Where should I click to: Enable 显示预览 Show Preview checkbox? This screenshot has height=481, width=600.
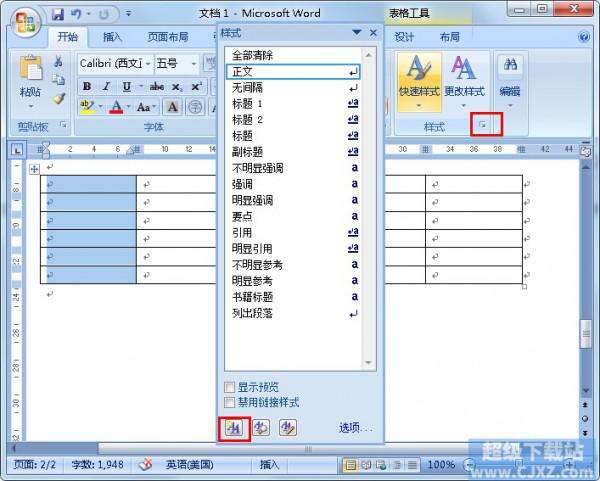230,387
